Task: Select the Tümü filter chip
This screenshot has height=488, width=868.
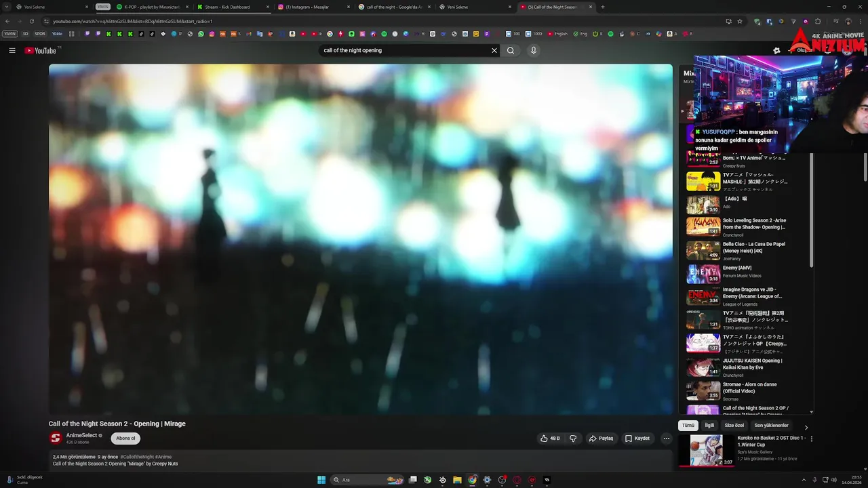Action: [688, 426]
